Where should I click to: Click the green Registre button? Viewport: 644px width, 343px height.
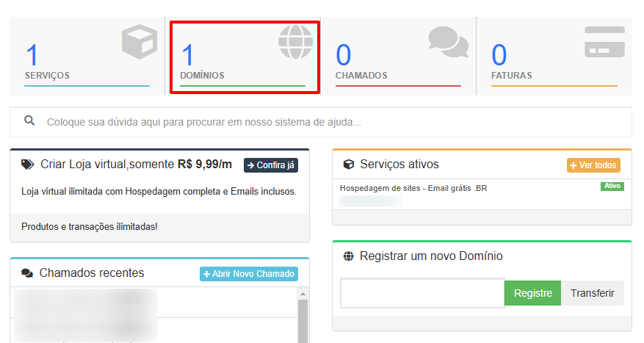532,293
